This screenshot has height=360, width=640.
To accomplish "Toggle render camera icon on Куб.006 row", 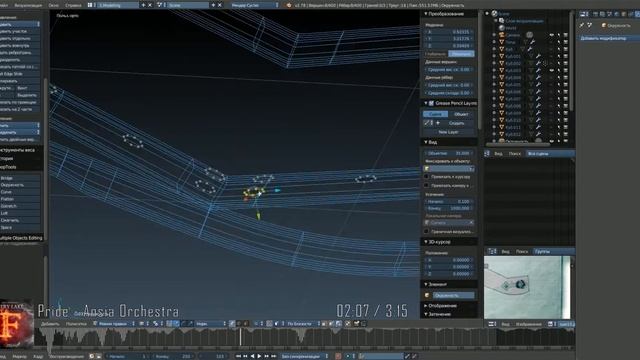I will point(566,92).
